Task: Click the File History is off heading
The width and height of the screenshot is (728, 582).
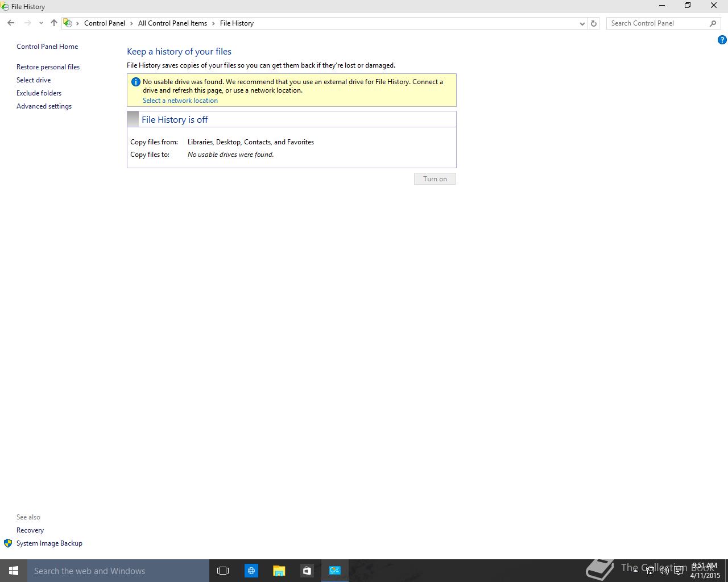Action: click(175, 119)
